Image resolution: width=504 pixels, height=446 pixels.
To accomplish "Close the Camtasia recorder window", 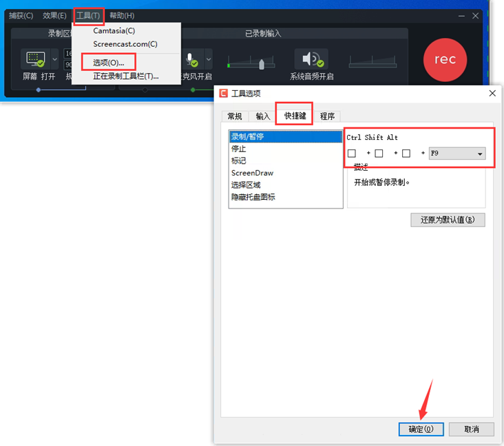I will point(475,16).
